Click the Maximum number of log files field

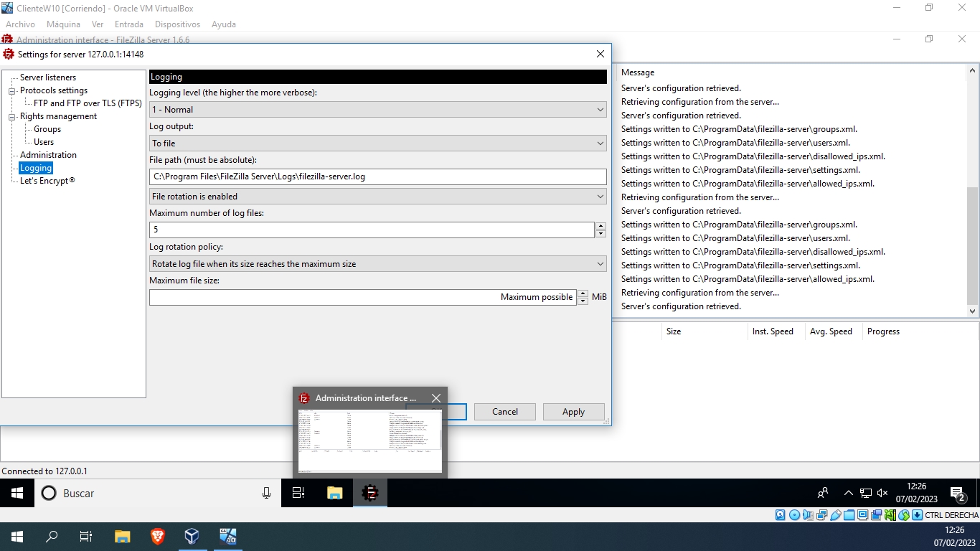(x=372, y=230)
